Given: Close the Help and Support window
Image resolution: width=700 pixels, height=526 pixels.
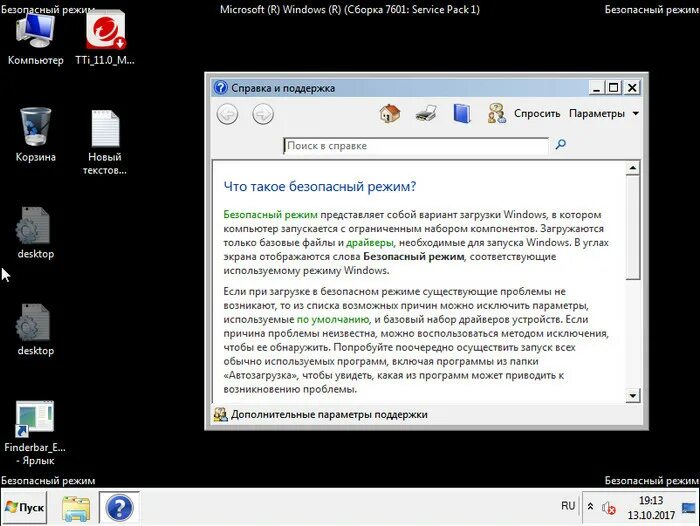Looking at the screenshot, I should point(632,88).
